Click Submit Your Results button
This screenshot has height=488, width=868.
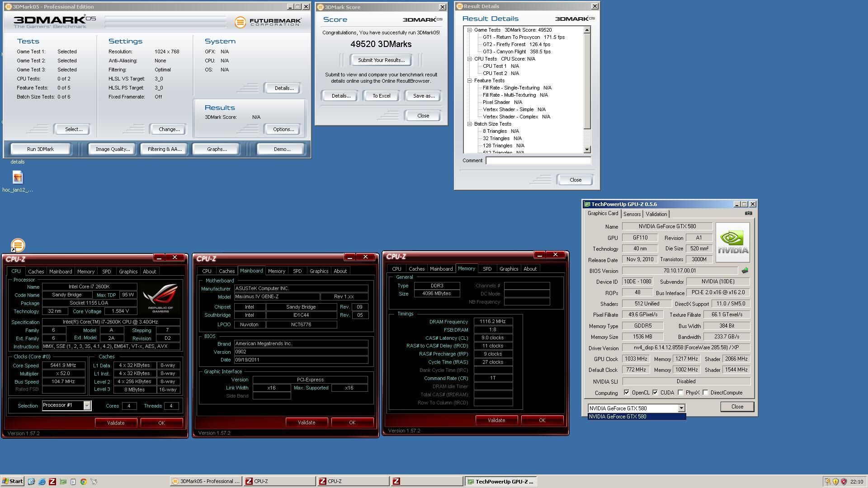381,60
